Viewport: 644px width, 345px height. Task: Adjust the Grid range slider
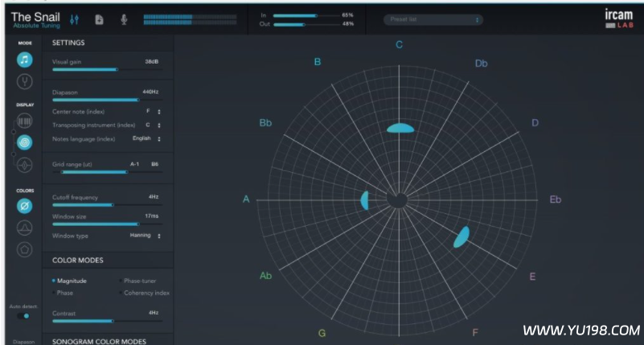[107, 172]
